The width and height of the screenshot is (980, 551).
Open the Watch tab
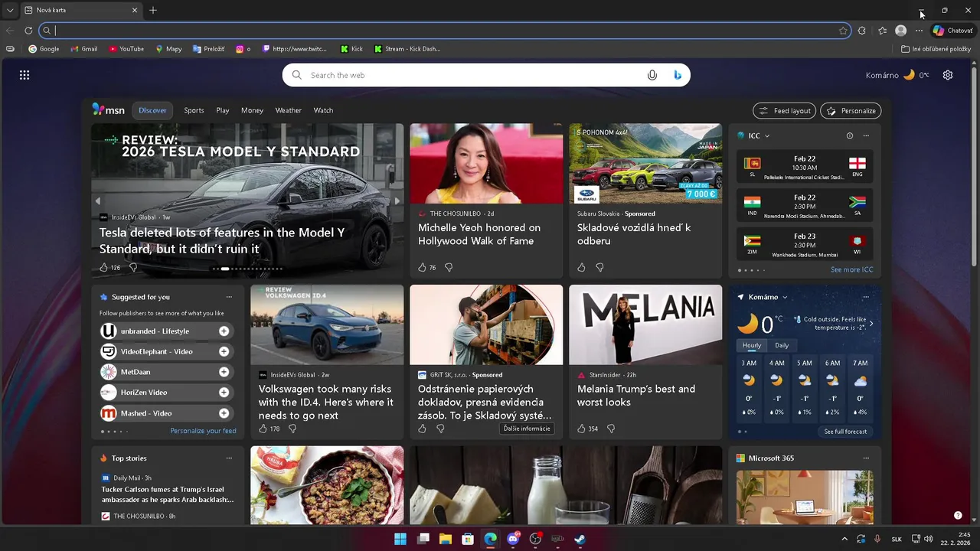click(323, 110)
